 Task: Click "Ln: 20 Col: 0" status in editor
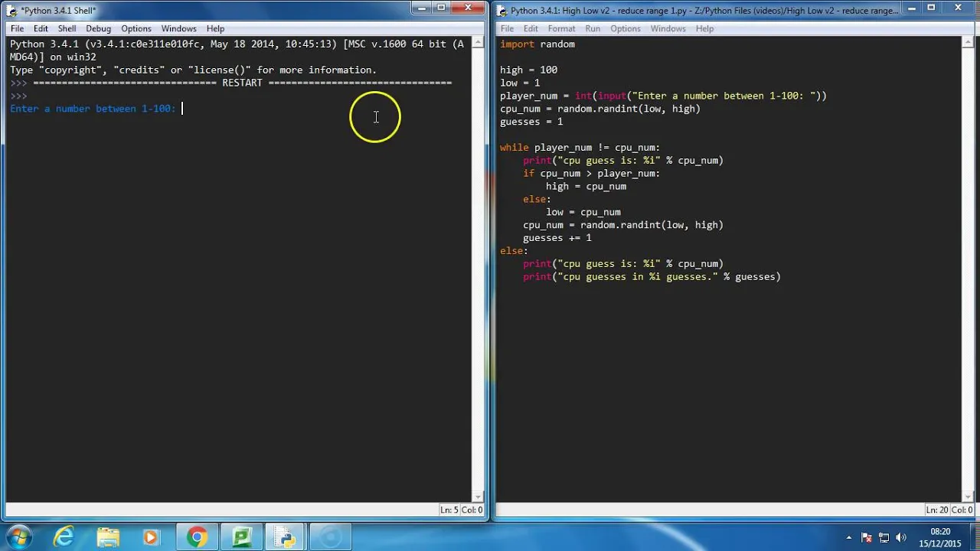pos(949,510)
